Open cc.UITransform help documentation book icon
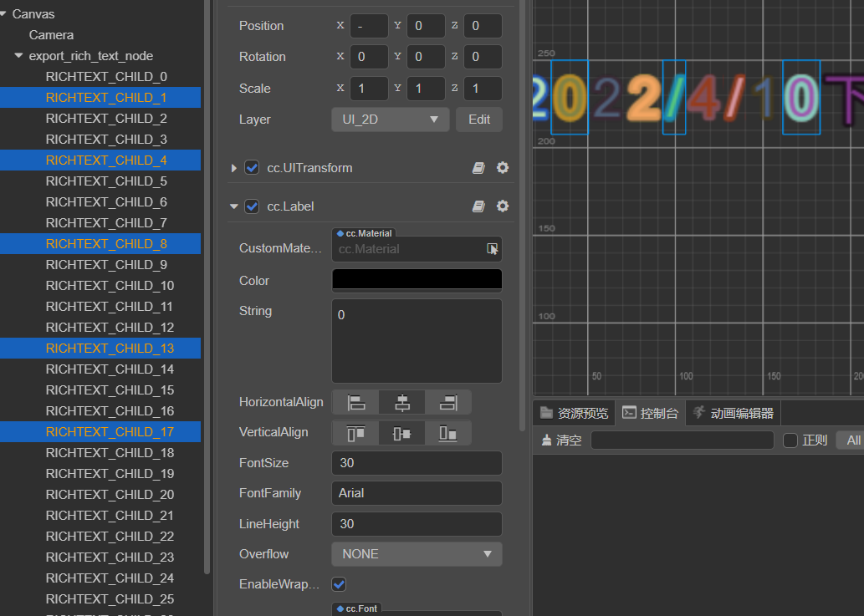The height and width of the screenshot is (616, 864). click(478, 168)
